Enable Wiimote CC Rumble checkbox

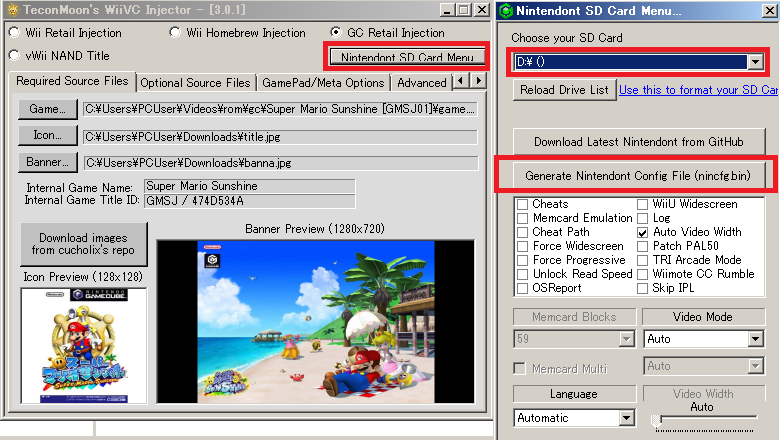pos(643,274)
